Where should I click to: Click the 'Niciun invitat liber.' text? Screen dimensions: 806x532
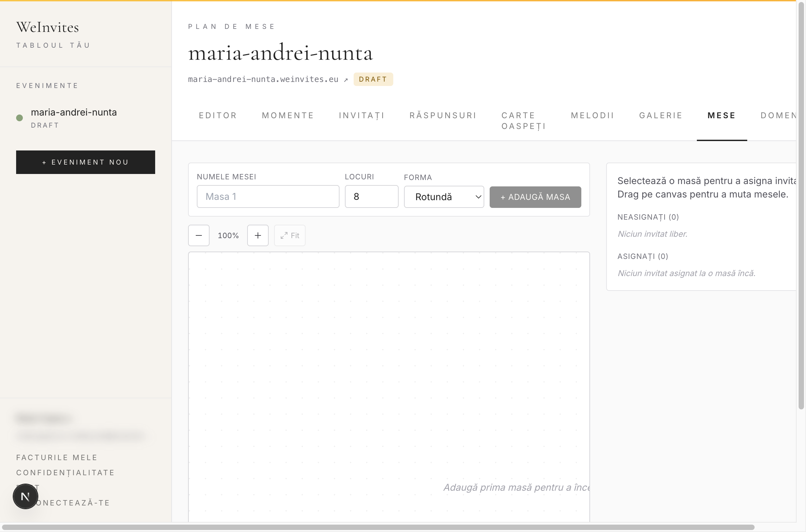point(652,234)
